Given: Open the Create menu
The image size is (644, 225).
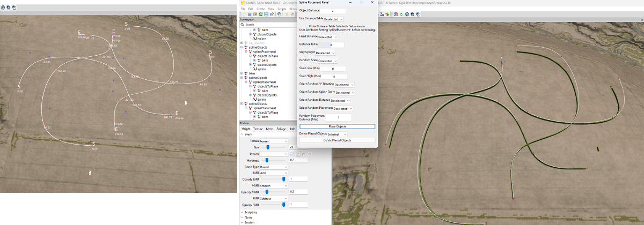Looking at the screenshot, I should [x=261, y=9].
